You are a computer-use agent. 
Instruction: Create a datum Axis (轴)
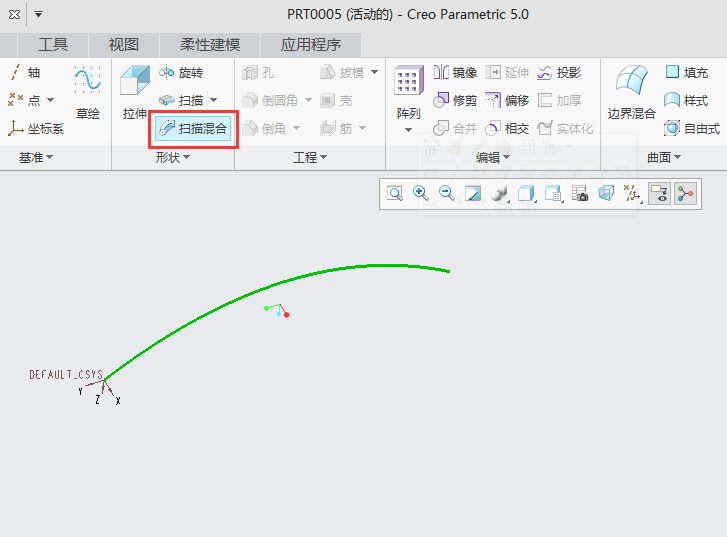pos(25,72)
